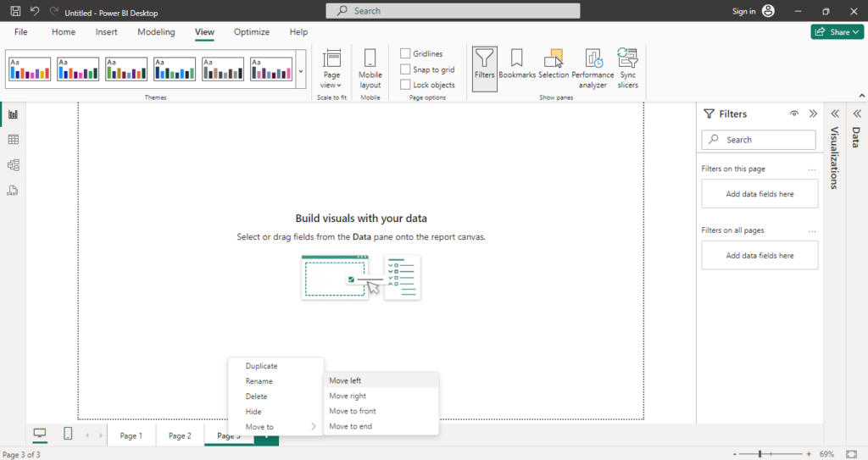Zoom in with plus button
The height and width of the screenshot is (460, 868).
(809, 454)
